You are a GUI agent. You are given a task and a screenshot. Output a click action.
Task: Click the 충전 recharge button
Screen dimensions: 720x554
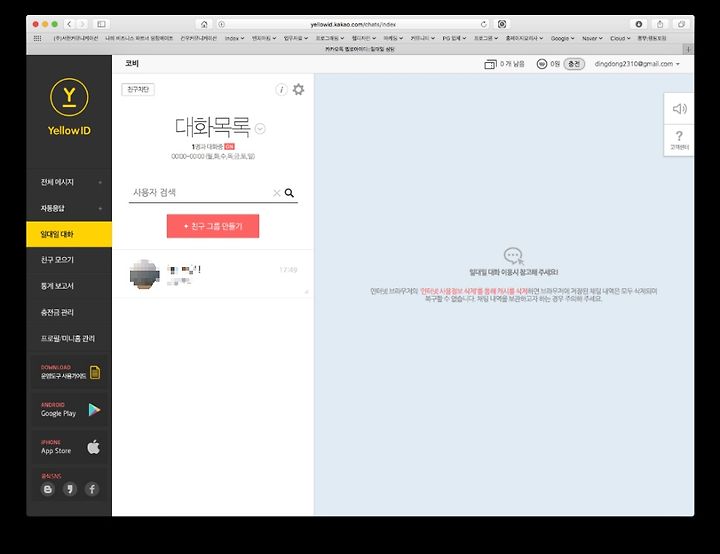pos(574,64)
